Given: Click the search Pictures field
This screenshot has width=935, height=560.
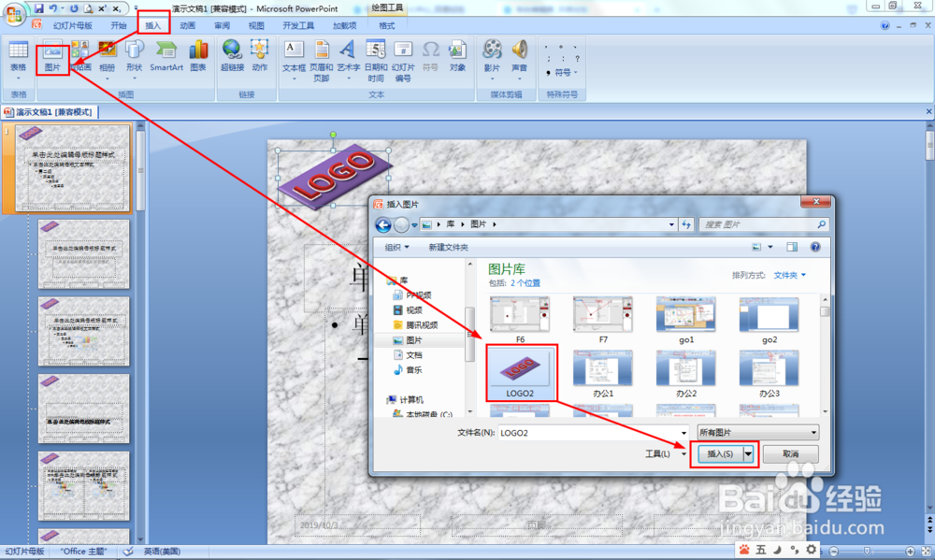Looking at the screenshot, I should click(x=765, y=224).
